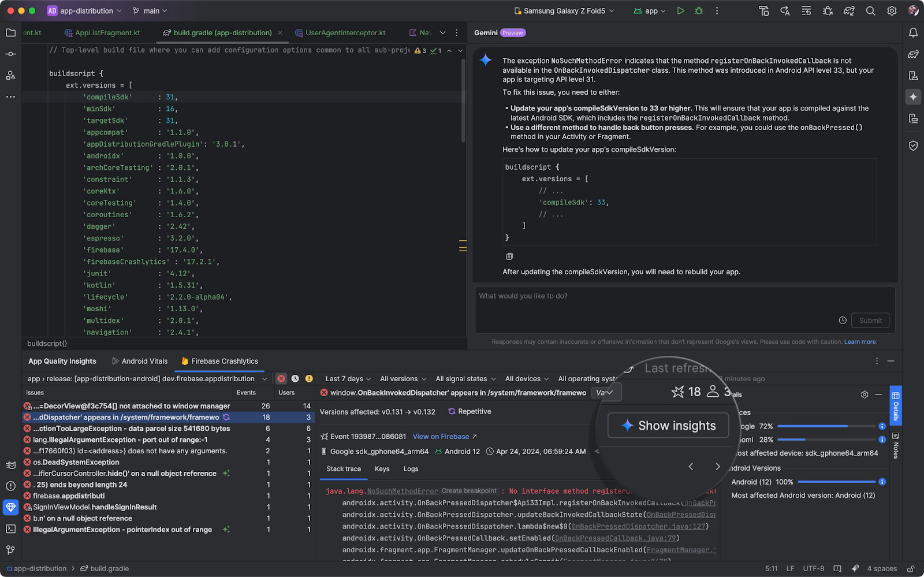924x577 pixels.
Task: Toggle the ANR clock issue filter
Action: tap(295, 379)
